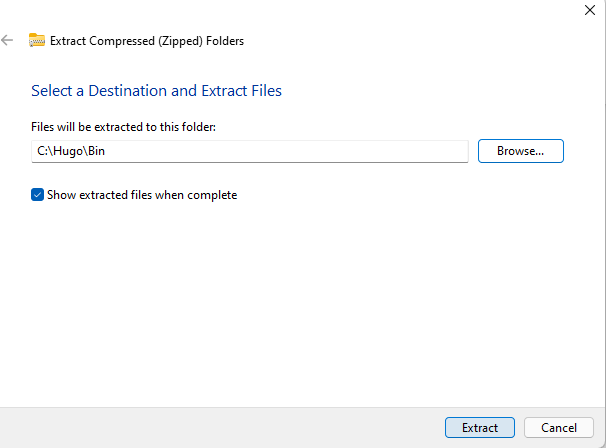Cancel the extraction wizard
Screen dimensions: 606x448
point(558,428)
